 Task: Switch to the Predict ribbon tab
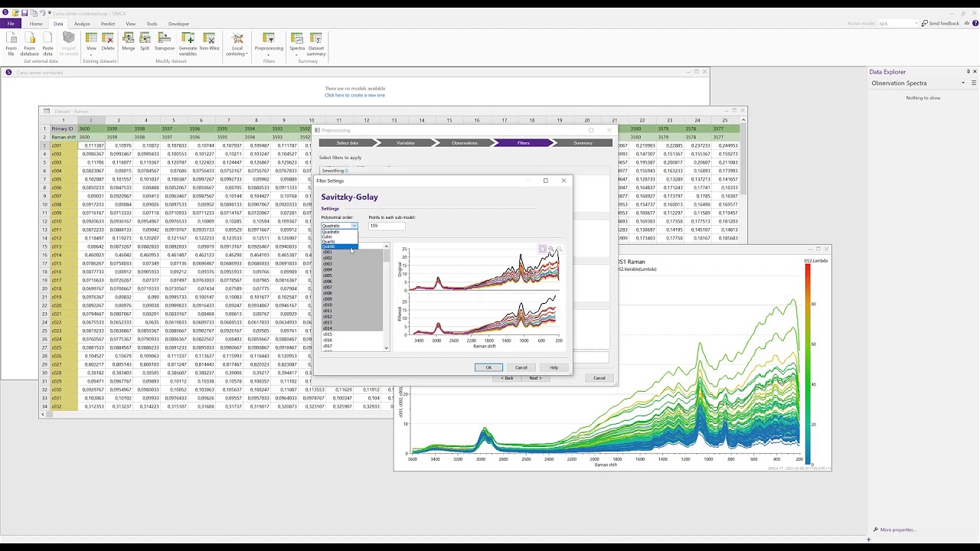(x=107, y=24)
